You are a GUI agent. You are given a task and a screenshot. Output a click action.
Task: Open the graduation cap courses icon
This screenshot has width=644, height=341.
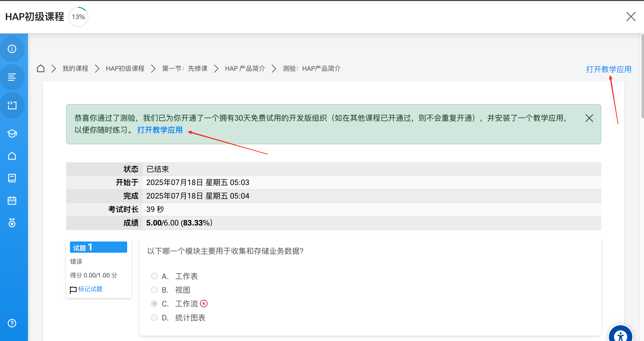tap(12, 133)
